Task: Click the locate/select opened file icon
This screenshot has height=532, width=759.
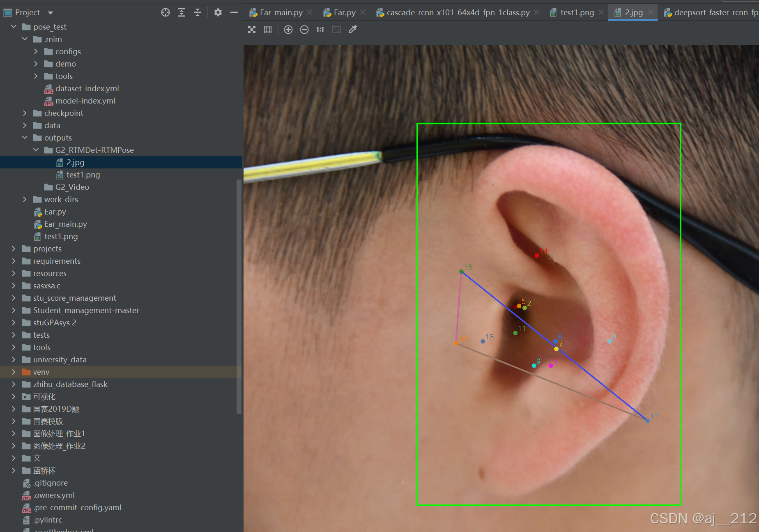Action: tap(166, 12)
